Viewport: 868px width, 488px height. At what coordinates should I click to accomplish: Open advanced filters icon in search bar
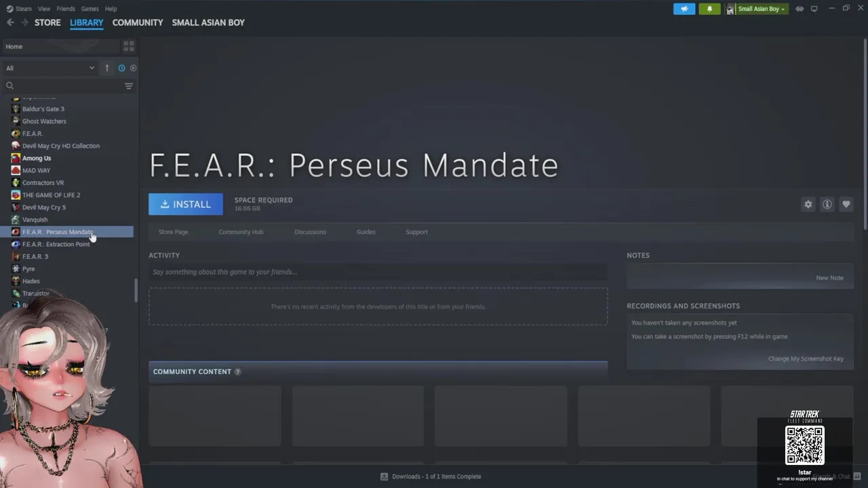pyautogui.click(x=128, y=85)
